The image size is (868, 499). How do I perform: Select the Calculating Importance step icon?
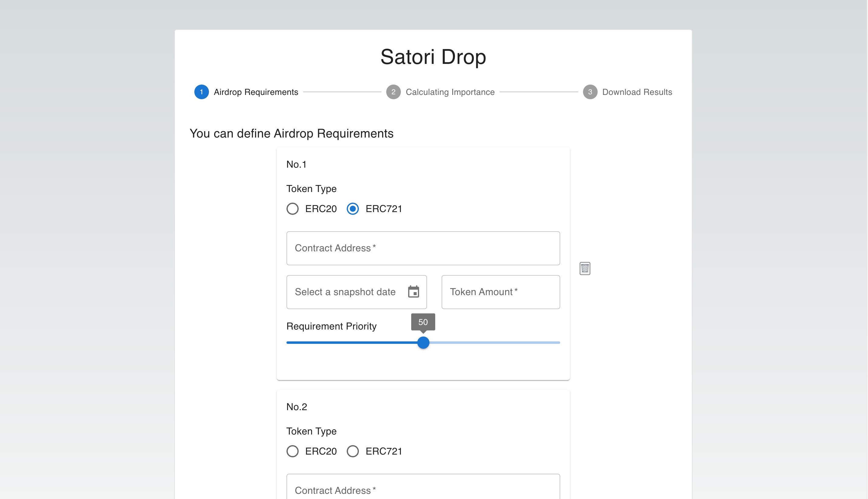(394, 92)
